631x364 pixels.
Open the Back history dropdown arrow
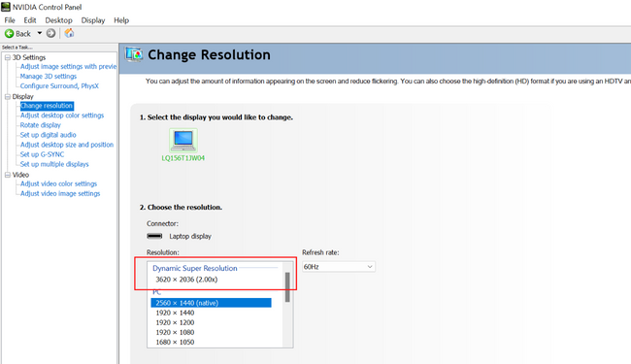coord(40,33)
